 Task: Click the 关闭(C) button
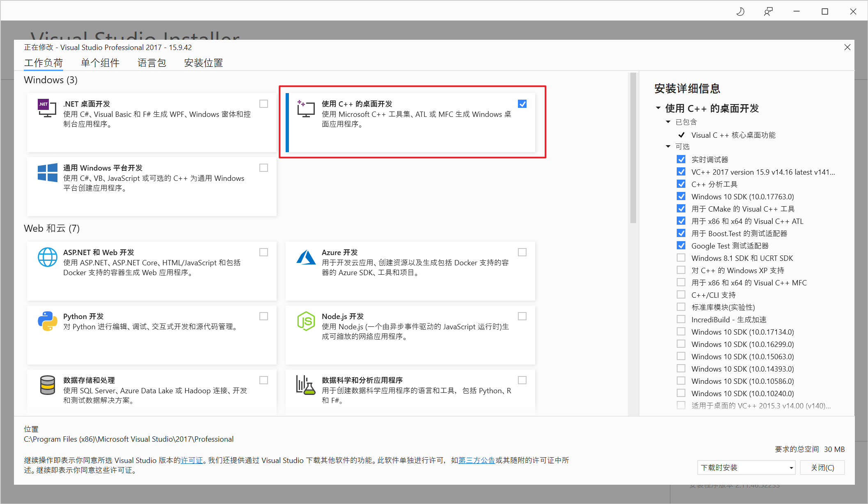click(x=822, y=468)
